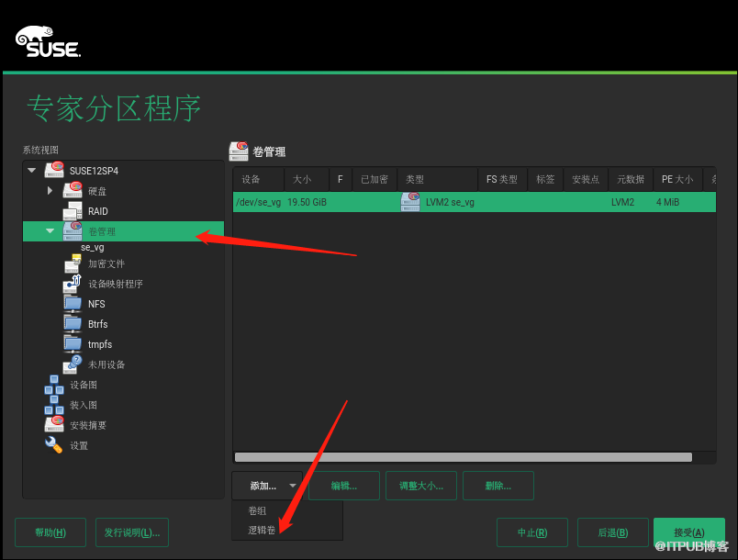This screenshot has height=560, width=738.
Task: Sort by the F column header
Action: pyautogui.click(x=341, y=179)
